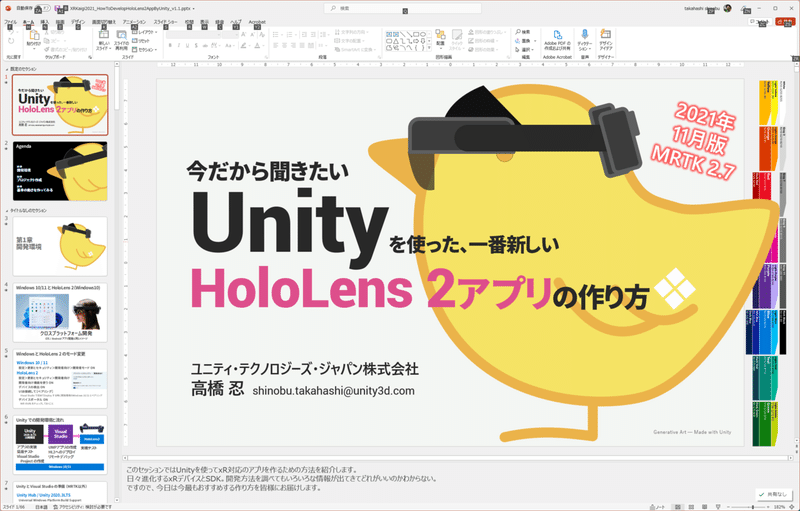Toggle Bold formatting

[x=170, y=45]
